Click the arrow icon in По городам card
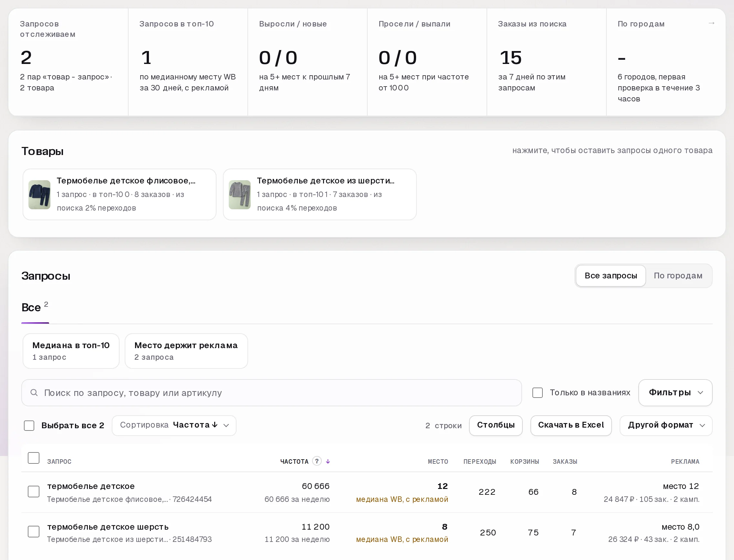The height and width of the screenshot is (560, 734). click(x=711, y=23)
